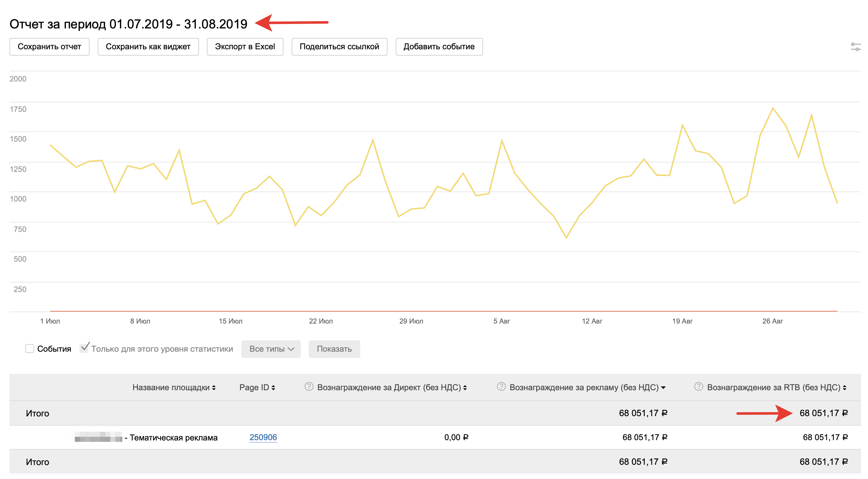Open Page ID 250906 link
The image size is (868, 479).
[263, 437]
